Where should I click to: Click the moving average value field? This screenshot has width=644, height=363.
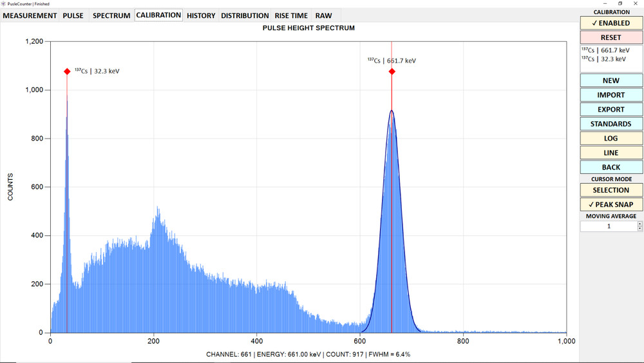(x=607, y=226)
